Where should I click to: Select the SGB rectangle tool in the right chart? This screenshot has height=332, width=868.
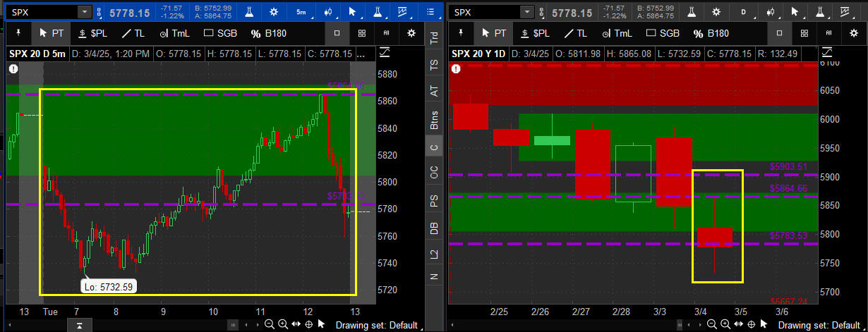[664, 33]
